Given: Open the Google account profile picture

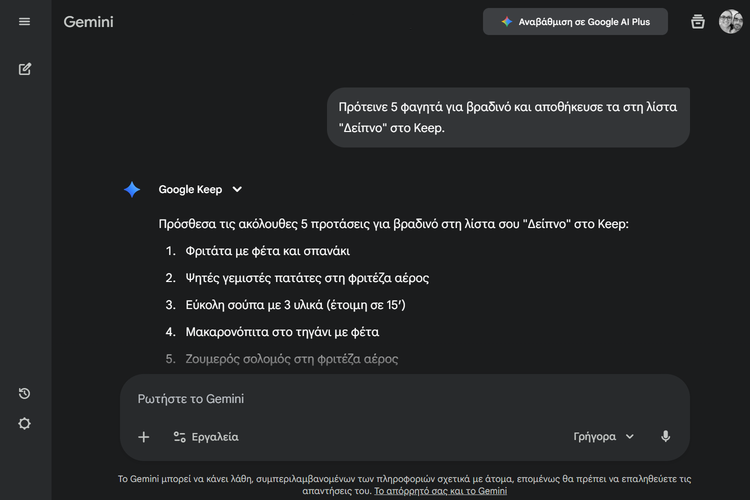Looking at the screenshot, I should point(730,22).
